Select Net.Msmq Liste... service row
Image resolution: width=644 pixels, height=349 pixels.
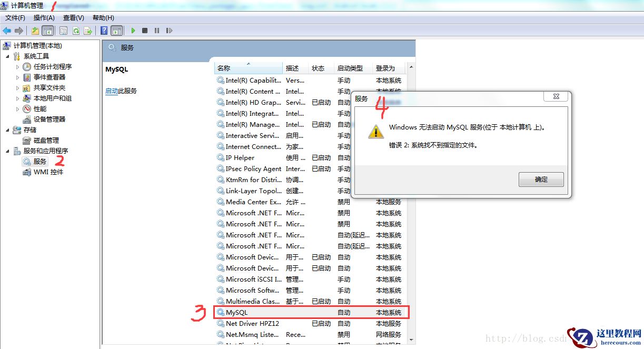pyautogui.click(x=311, y=335)
